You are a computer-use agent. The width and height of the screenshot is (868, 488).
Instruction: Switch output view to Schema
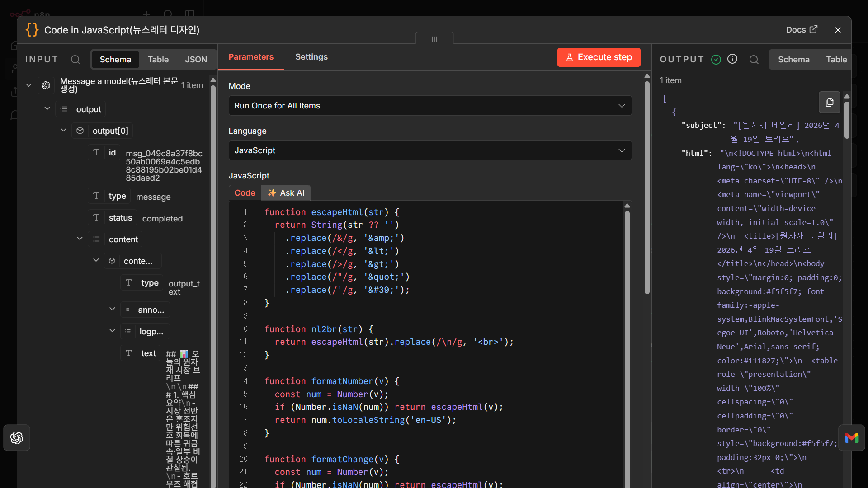pyautogui.click(x=793, y=60)
